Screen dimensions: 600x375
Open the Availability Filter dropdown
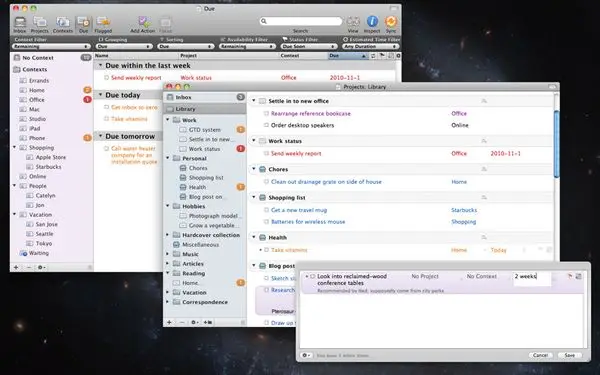(247, 46)
